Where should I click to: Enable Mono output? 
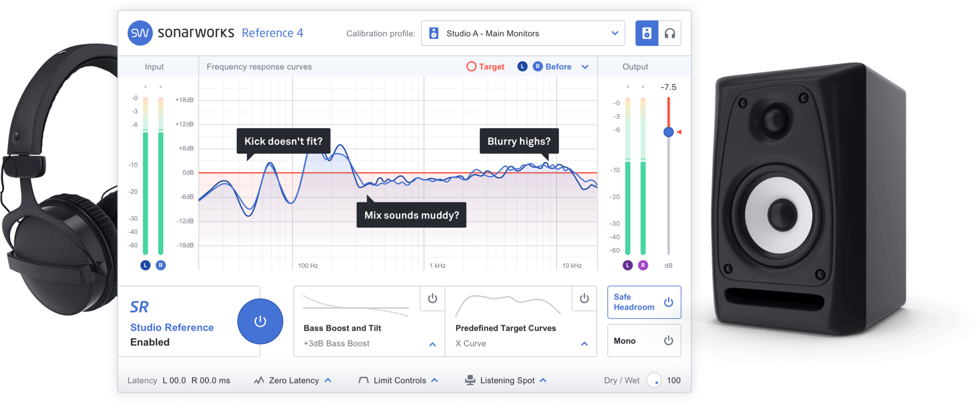(x=644, y=341)
